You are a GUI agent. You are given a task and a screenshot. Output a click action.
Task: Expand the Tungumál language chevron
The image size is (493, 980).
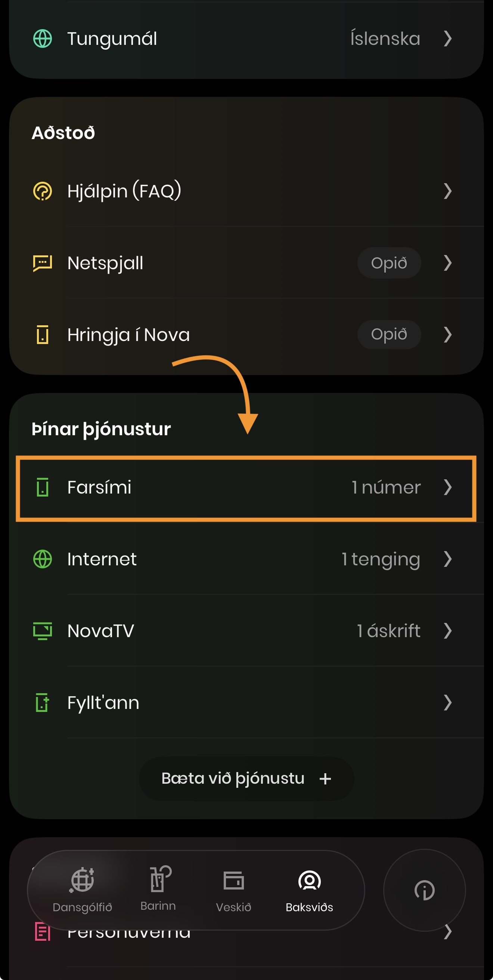point(448,39)
